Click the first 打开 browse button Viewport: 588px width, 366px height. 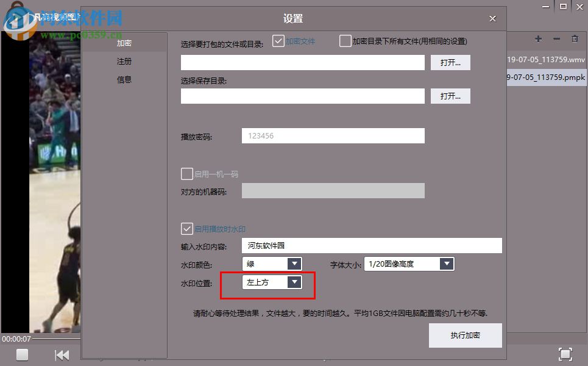click(450, 62)
